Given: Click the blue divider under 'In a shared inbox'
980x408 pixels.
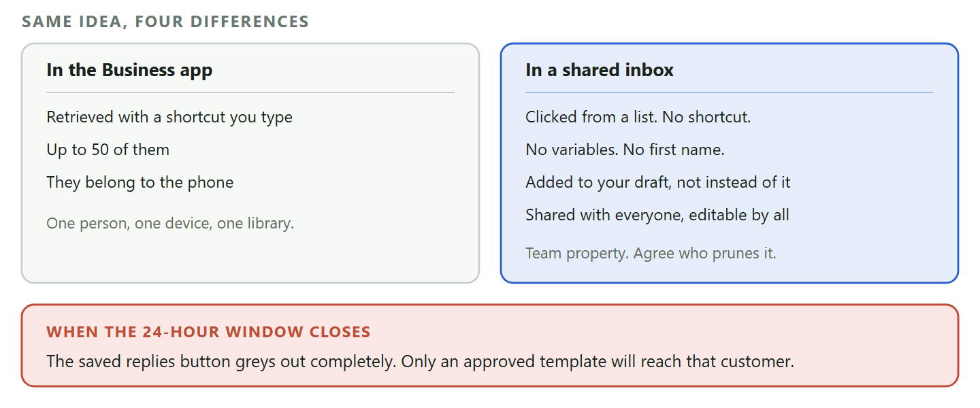Looking at the screenshot, I should (x=730, y=92).
